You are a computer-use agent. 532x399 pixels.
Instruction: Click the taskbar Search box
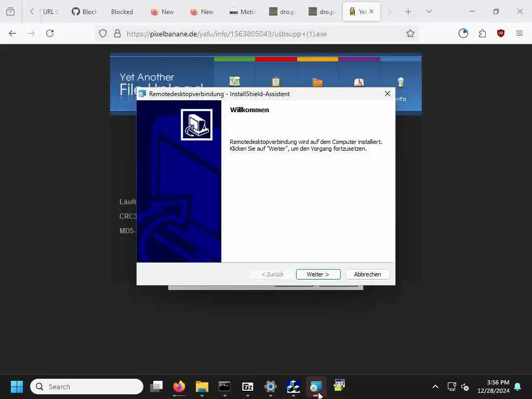point(87,387)
